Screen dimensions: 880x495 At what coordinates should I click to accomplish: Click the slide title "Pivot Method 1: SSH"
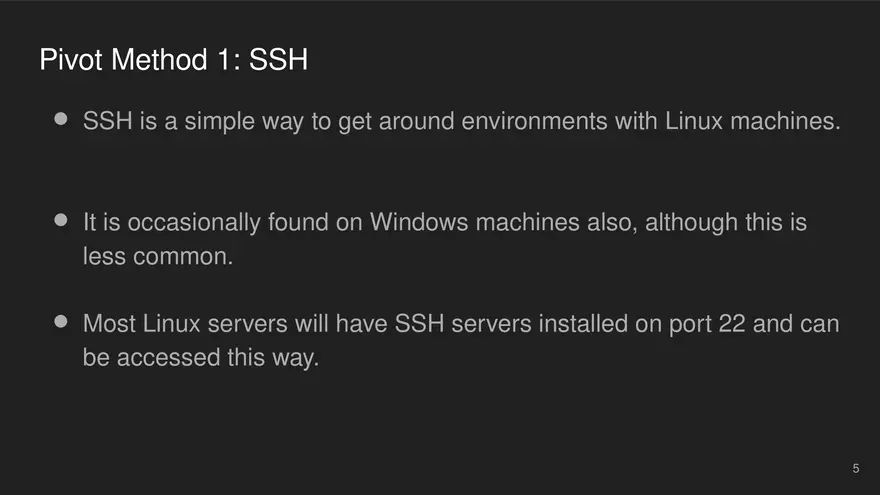pyautogui.click(x=173, y=60)
